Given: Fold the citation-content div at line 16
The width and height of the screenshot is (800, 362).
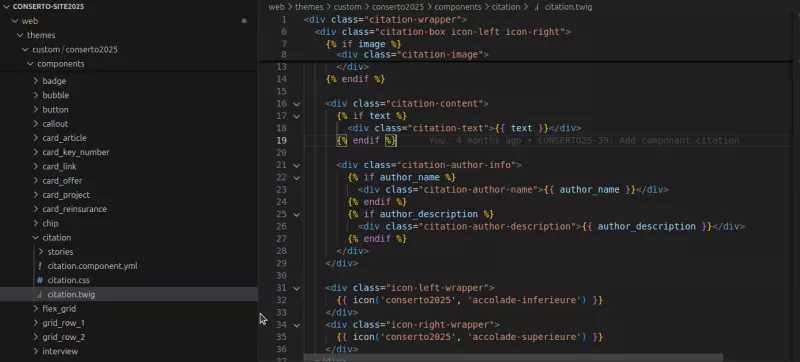Looking at the screenshot, I should 296,104.
